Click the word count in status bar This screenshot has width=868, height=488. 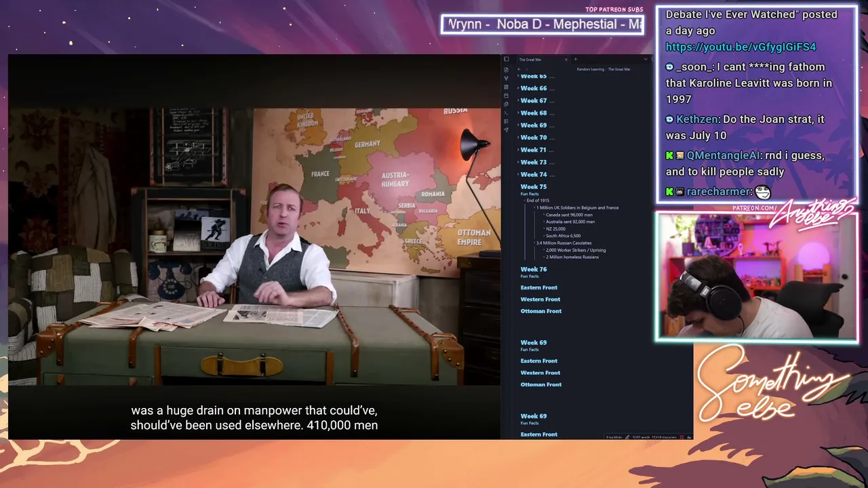click(640, 437)
